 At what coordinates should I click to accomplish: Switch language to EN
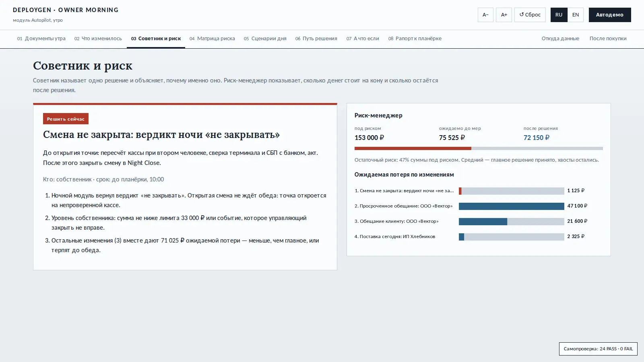point(576,15)
